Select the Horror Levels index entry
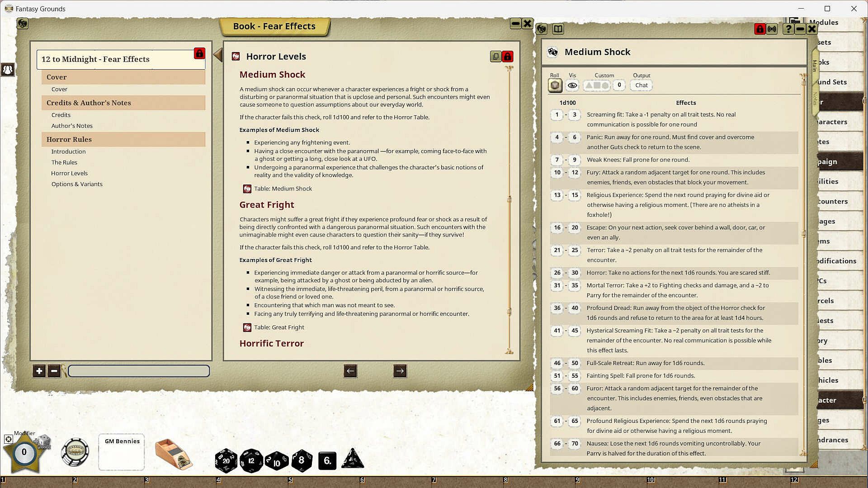The height and width of the screenshot is (488, 868). [69, 173]
